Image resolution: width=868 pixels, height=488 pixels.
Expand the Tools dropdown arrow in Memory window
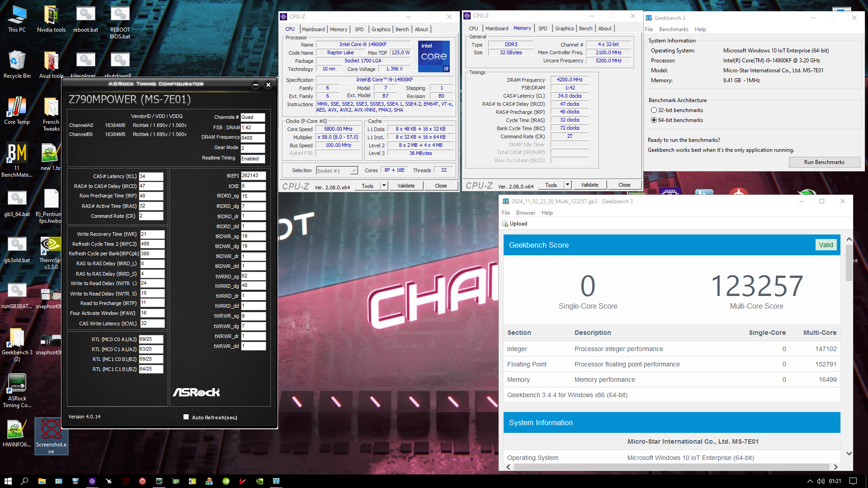[x=567, y=185]
